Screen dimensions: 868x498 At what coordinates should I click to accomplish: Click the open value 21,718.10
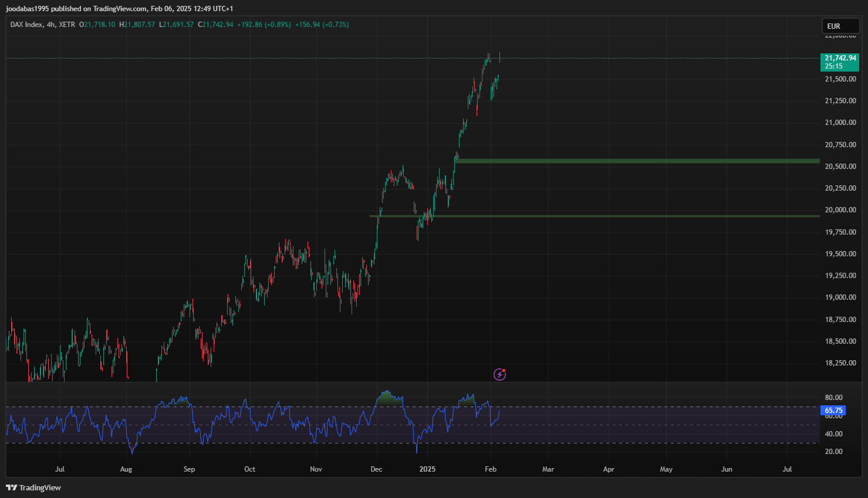point(97,25)
